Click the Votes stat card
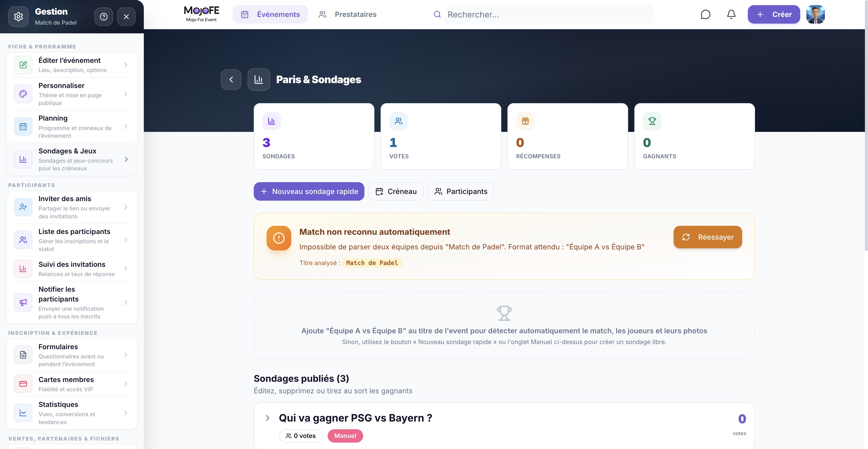 pyautogui.click(x=441, y=136)
